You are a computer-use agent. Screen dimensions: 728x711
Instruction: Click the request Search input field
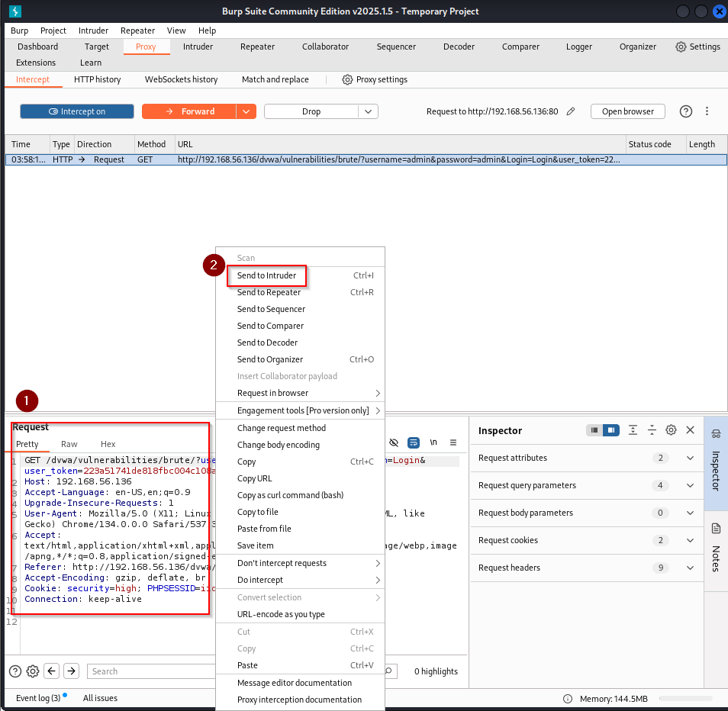[151, 671]
